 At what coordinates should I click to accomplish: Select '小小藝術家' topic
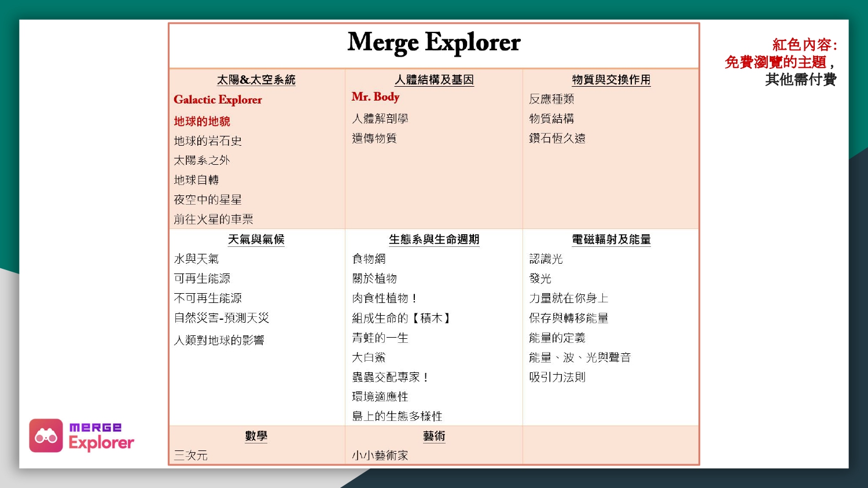click(x=380, y=456)
